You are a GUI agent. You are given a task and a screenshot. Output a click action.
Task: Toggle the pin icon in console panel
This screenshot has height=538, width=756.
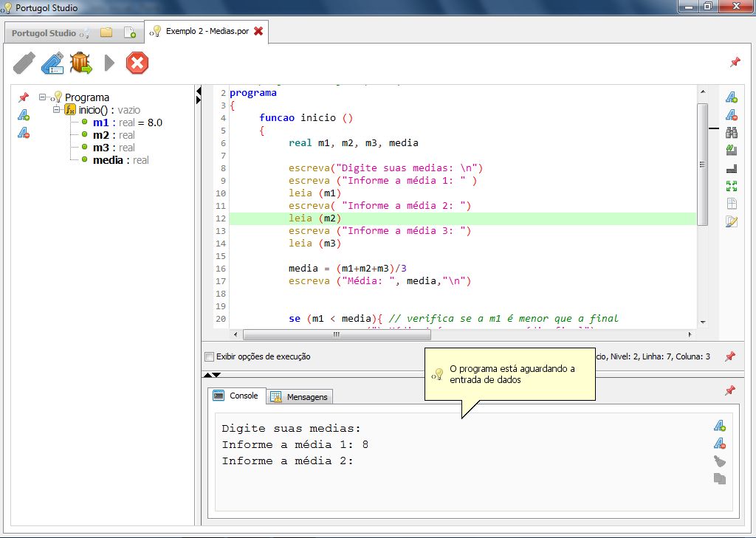coord(730,390)
